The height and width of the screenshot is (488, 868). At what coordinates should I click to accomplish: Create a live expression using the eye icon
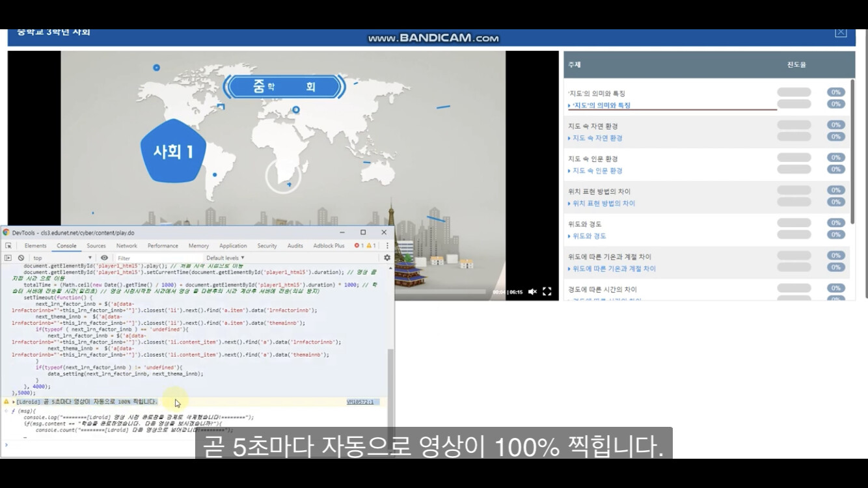click(105, 258)
